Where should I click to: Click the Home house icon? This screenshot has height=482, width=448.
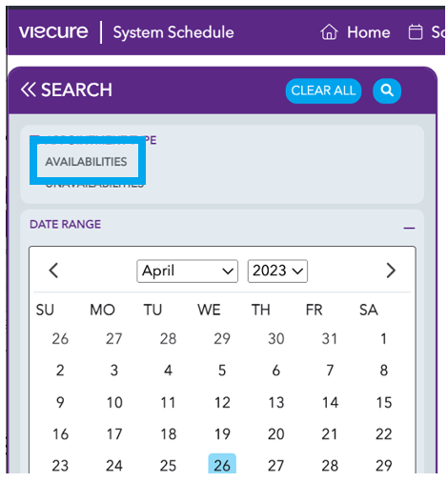329,32
